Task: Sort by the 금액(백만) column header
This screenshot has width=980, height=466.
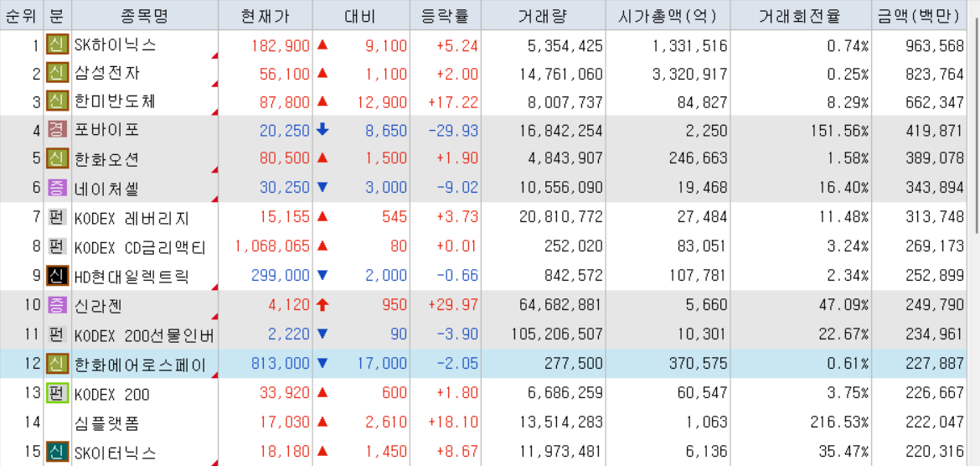Action: click(x=920, y=16)
